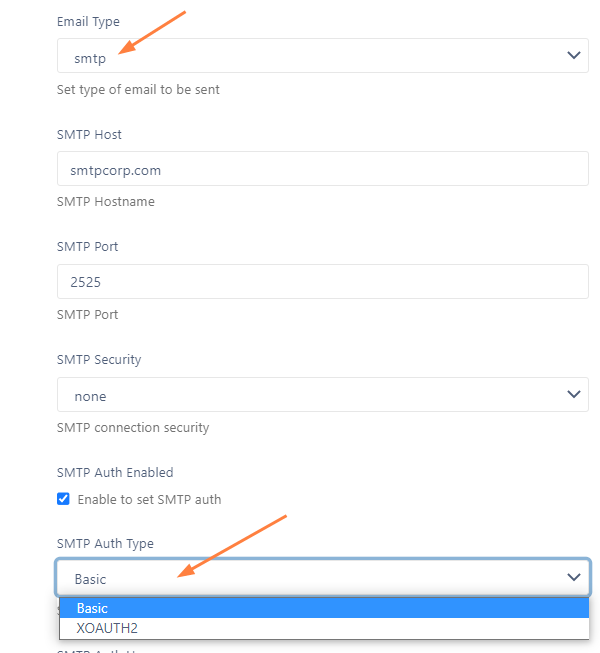600x653 pixels.
Task: Select the highlighted Basic option in the list
Action: tap(324, 608)
